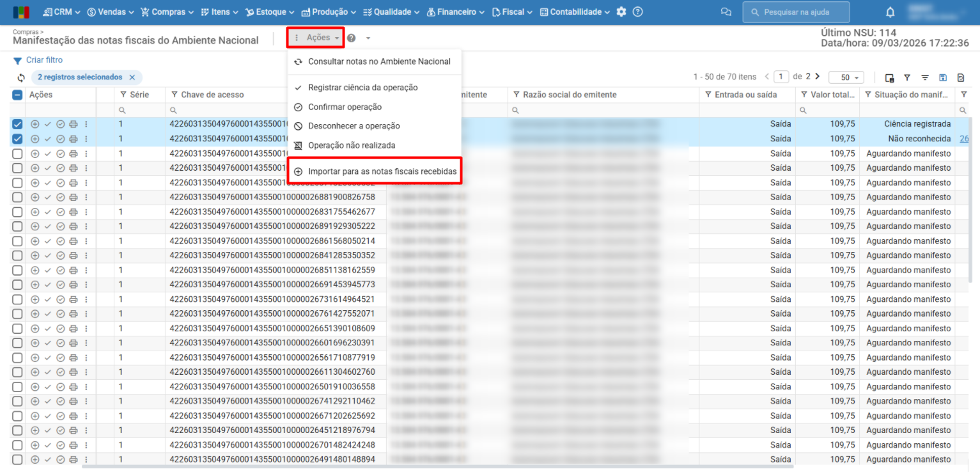This screenshot has width=980, height=472.
Task: Click the funnel icon beside Criar filtro
Action: pyautogui.click(x=18, y=61)
